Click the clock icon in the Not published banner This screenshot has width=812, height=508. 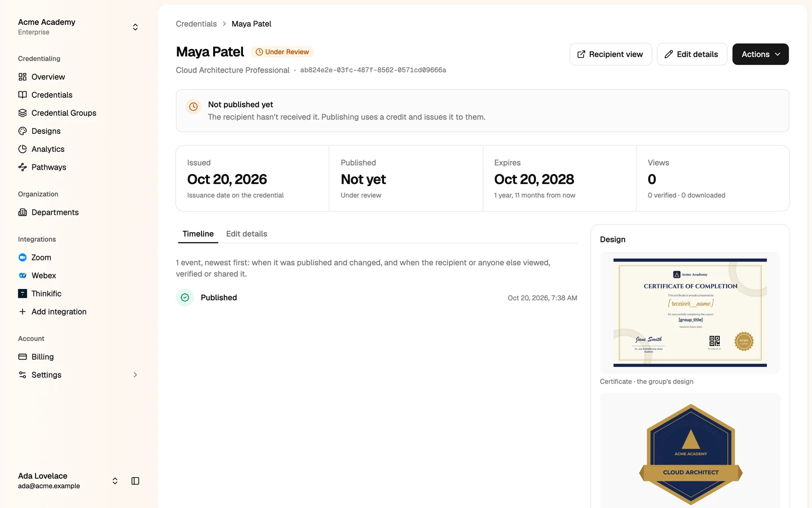[x=193, y=107]
